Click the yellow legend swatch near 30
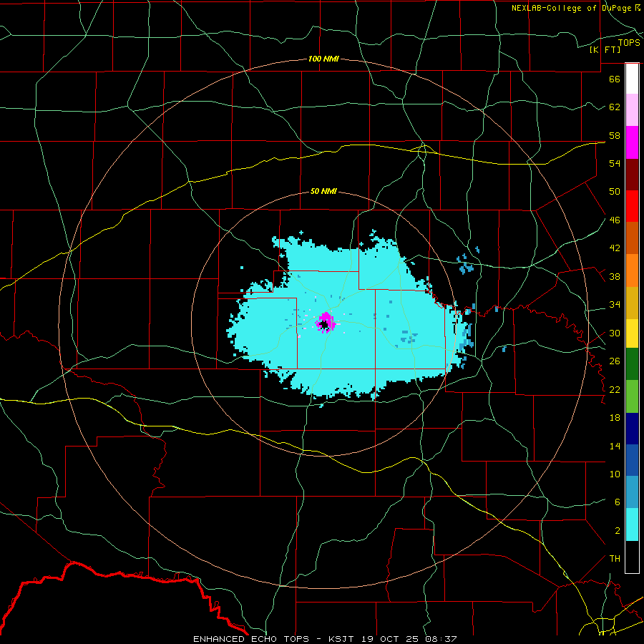Image resolution: width=644 pixels, height=644 pixels. pyautogui.click(x=632, y=333)
